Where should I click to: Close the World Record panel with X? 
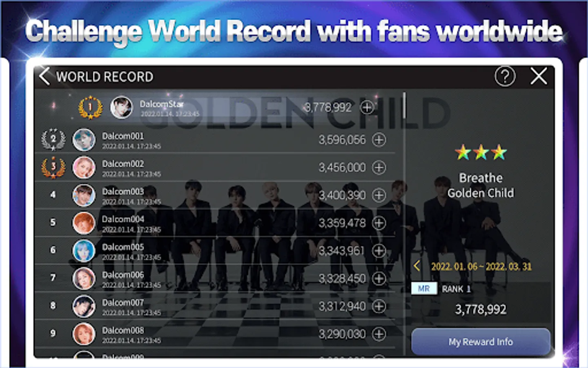point(539,76)
